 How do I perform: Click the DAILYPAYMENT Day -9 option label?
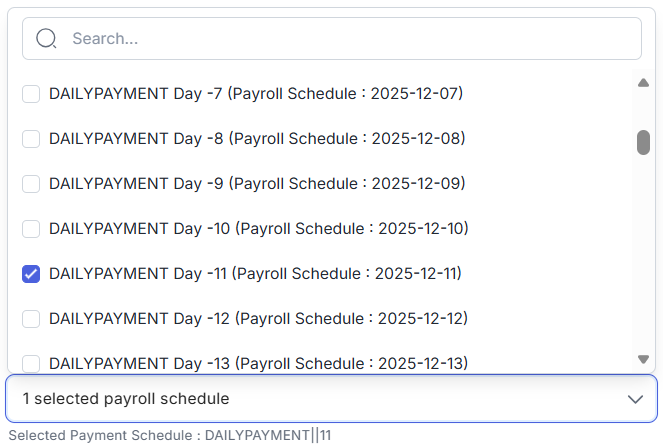point(257,184)
